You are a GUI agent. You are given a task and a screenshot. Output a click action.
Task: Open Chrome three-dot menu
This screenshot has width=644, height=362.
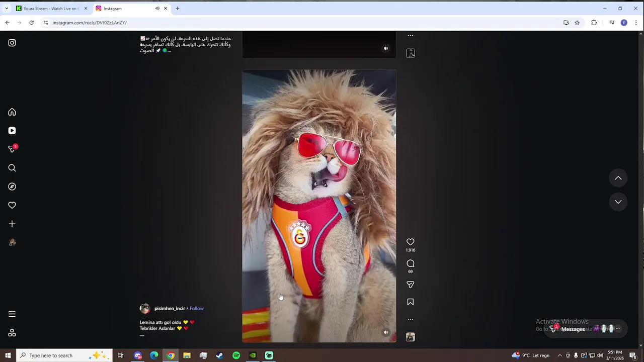pos(636,23)
